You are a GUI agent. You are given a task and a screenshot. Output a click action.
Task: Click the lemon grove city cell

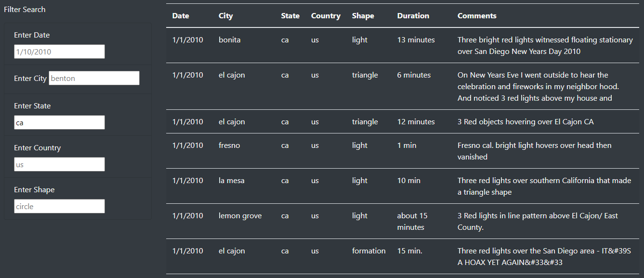240,215
